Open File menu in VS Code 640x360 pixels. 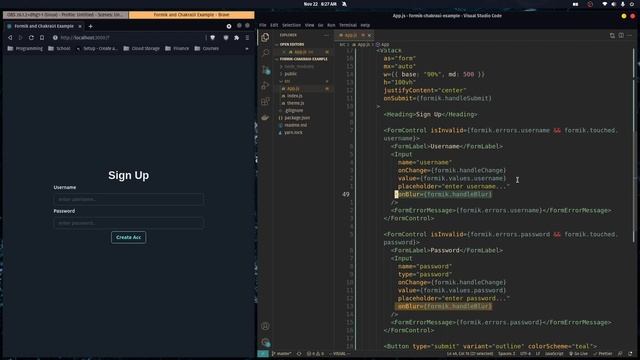[262, 25]
